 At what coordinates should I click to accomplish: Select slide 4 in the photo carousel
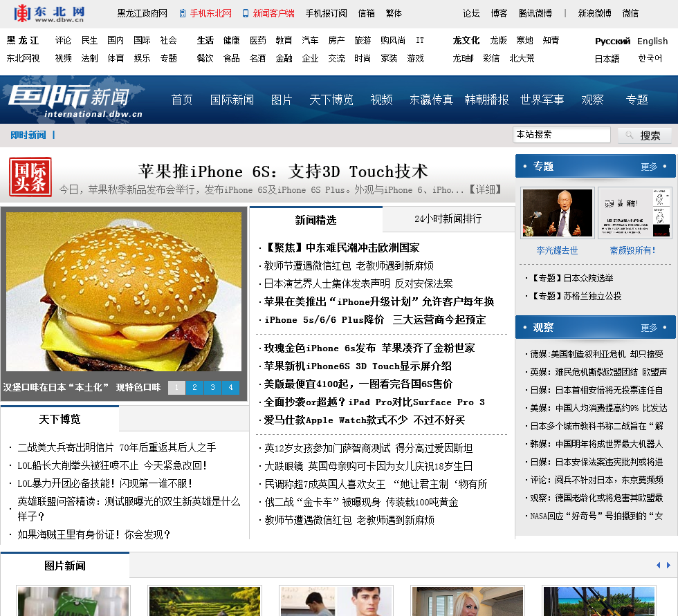(x=230, y=387)
